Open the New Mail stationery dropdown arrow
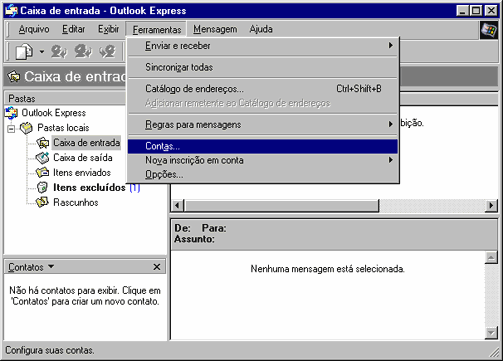Viewport: 503px width, 361px height. click(42, 52)
